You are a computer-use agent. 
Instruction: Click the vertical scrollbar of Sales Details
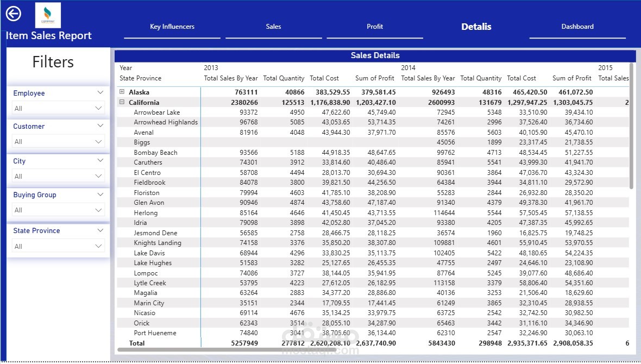632,125
